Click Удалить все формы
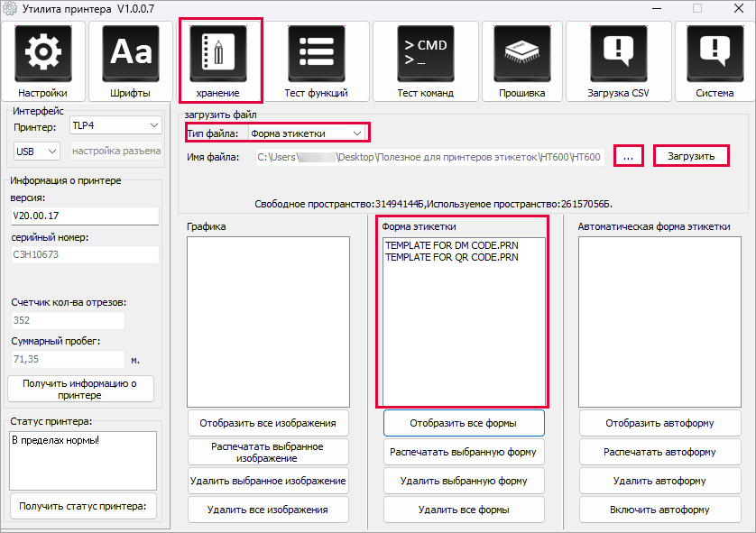The image size is (756, 533). [464, 510]
